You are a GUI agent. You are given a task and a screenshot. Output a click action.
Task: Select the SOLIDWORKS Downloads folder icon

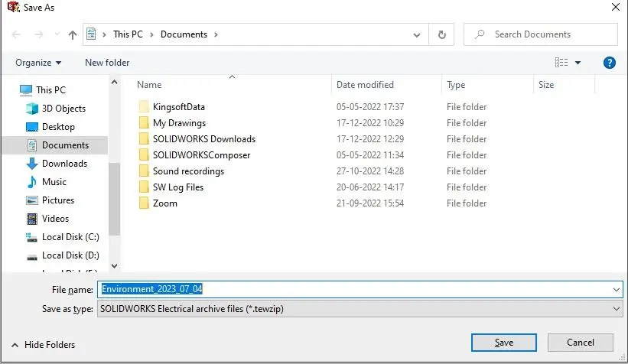(144, 139)
